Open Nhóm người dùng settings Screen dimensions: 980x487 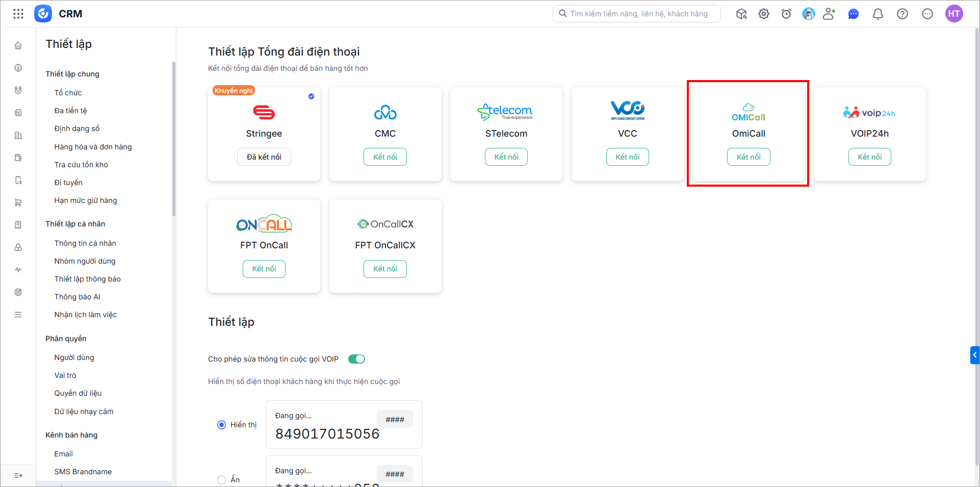(85, 261)
